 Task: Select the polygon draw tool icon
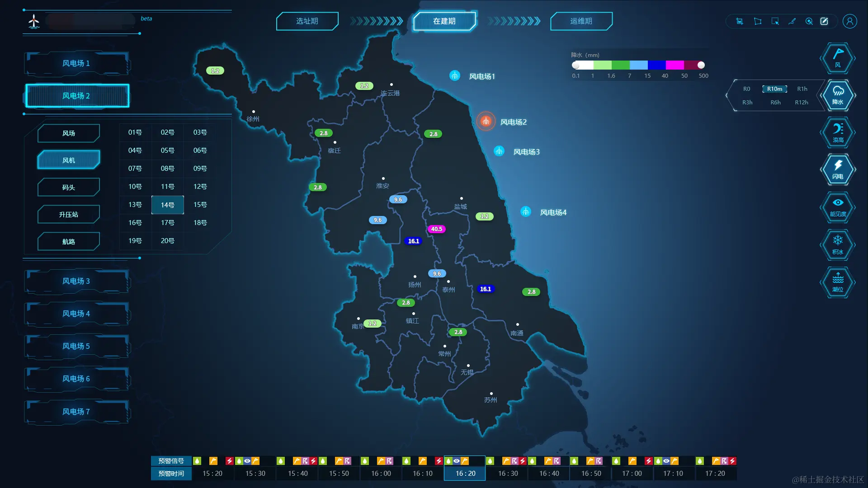click(758, 21)
